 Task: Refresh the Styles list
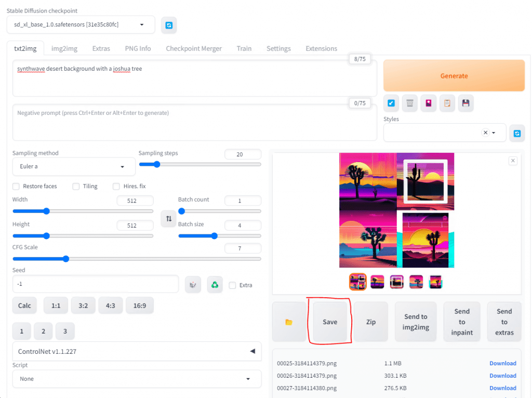(x=517, y=134)
